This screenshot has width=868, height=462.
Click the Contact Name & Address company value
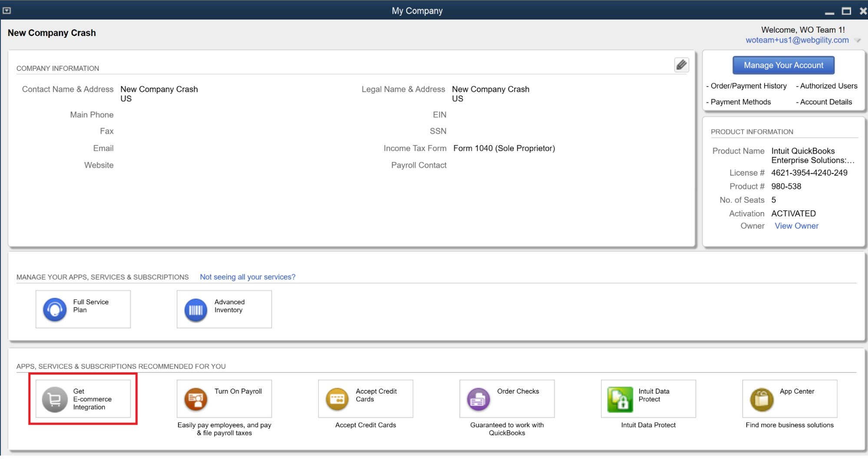click(159, 94)
